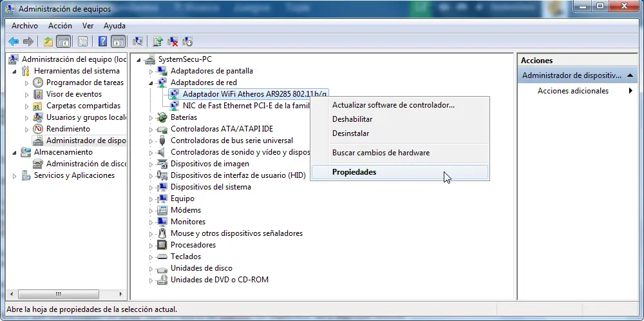Toggle the show/hide console tree toolbar icon

click(x=63, y=41)
